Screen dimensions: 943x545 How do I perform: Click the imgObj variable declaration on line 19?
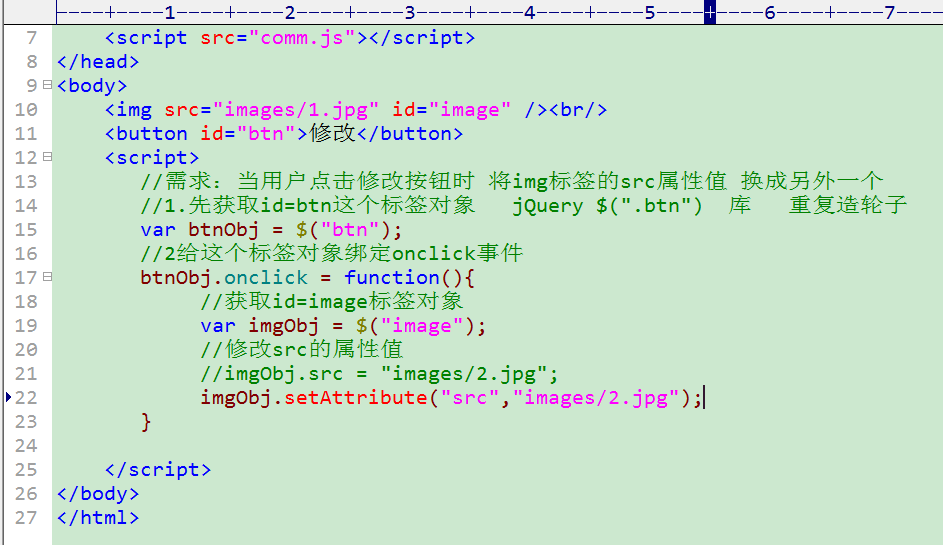point(343,326)
